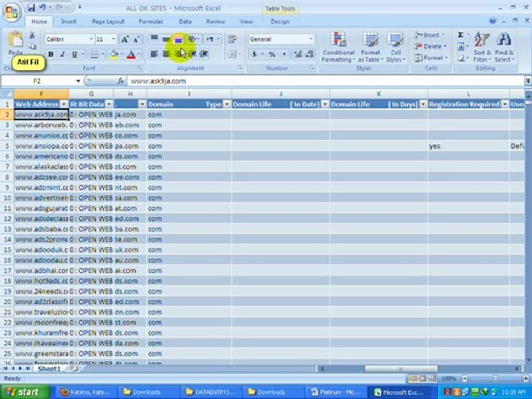Screen dimensions: 532x399
Task: Open the Web Address column filter dropdown
Action: 63,104
